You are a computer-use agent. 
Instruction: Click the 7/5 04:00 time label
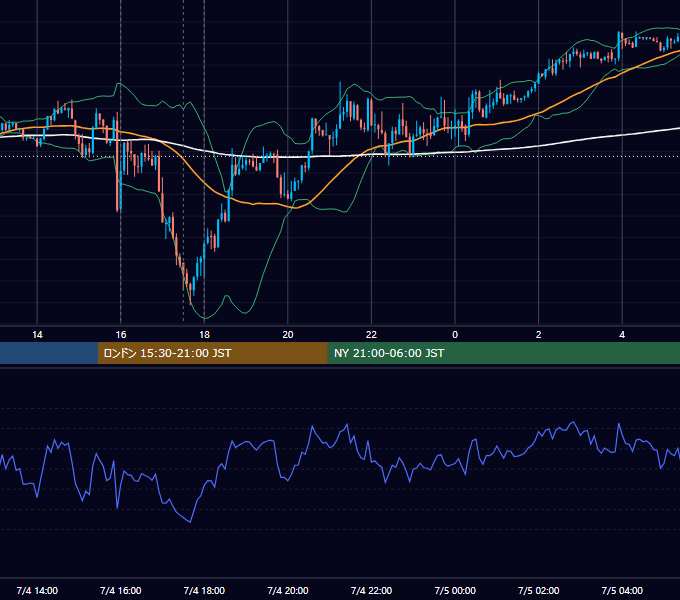(x=622, y=590)
